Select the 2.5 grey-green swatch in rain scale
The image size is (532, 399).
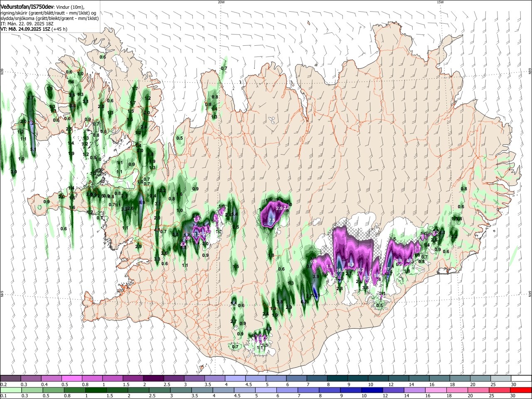[160, 390]
